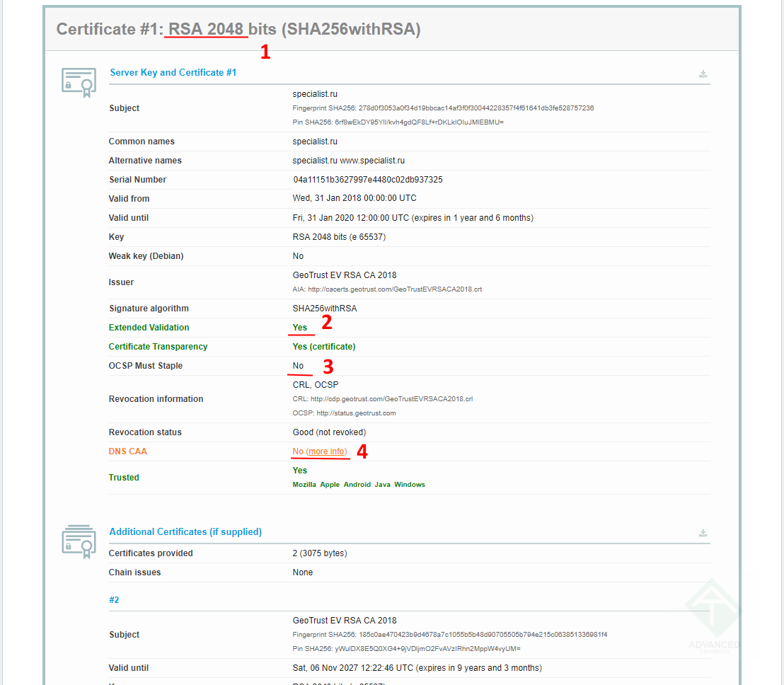The width and height of the screenshot is (784, 685).
Task: Click the Revocation status 'Good (not revoked)'
Action: (x=329, y=432)
